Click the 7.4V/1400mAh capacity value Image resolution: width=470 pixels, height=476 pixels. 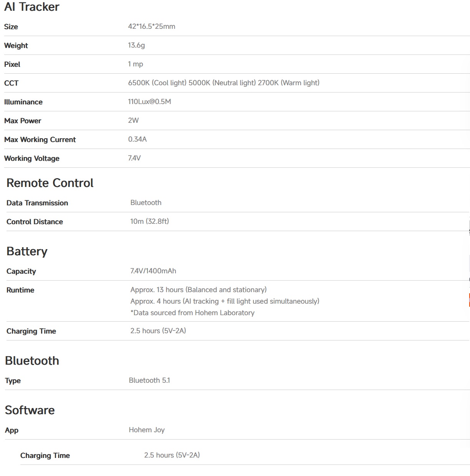tap(153, 271)
